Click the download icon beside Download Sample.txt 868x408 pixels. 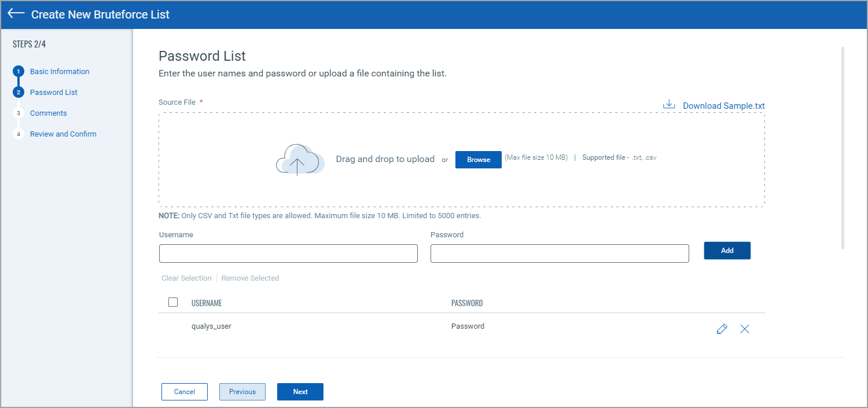click(669, 105)
